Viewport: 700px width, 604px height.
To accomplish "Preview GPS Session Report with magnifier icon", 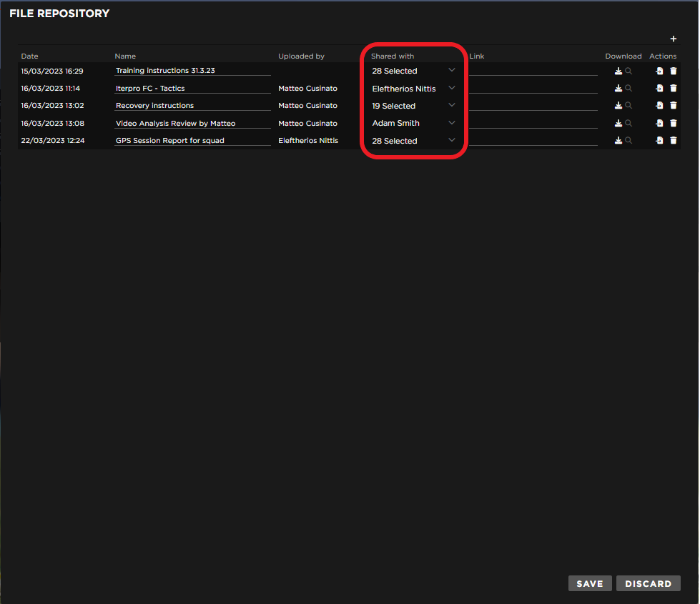I will tap(628, 141).
